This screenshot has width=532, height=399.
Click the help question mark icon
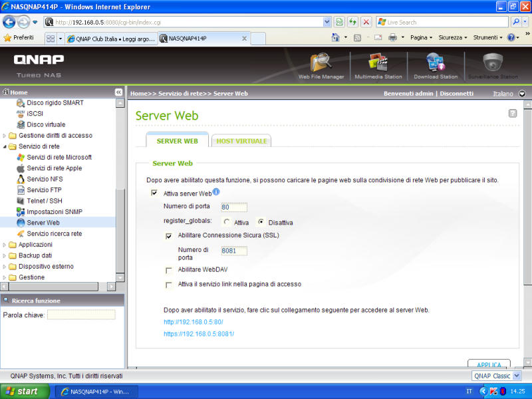(513, 114)
